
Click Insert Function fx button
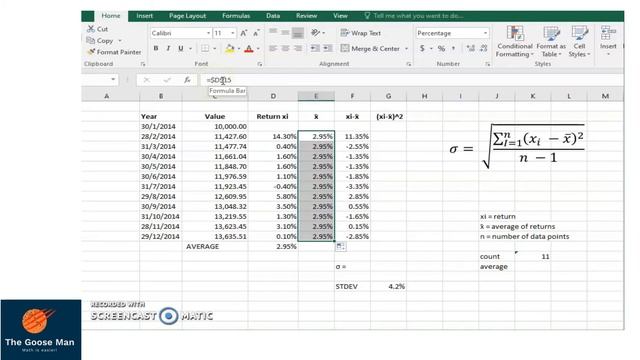tap(187, 80)
